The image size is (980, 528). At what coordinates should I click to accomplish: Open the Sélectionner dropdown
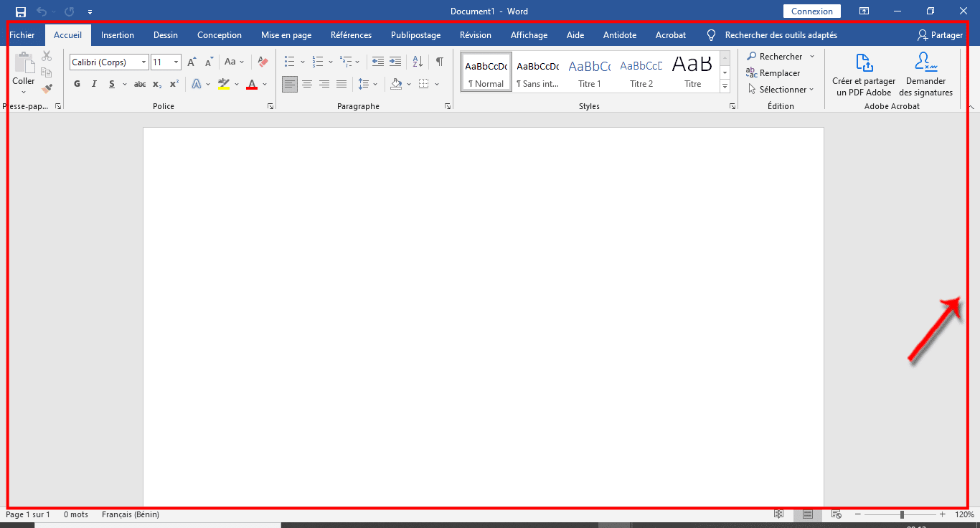point(781,90)
